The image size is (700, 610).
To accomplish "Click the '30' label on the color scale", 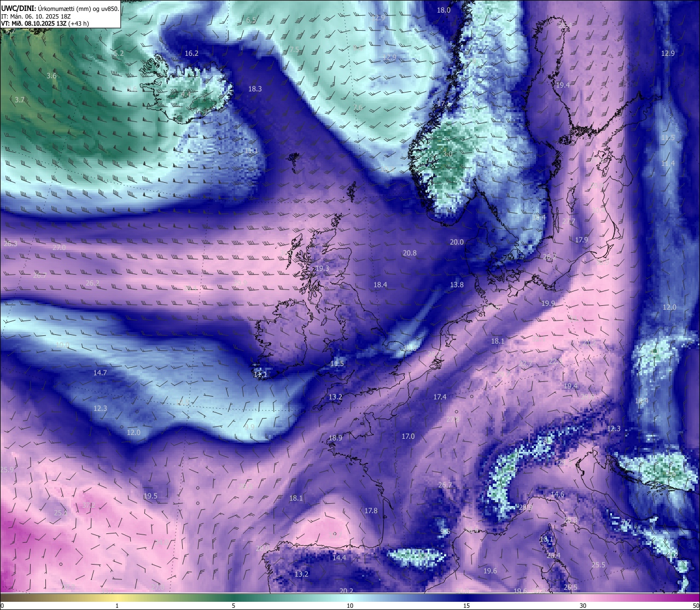I will click(583, 606).
